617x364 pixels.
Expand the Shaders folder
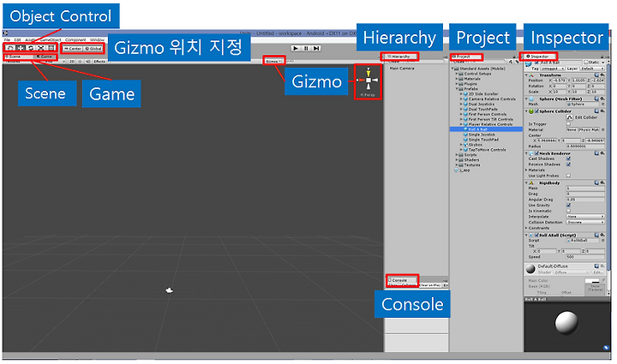click(457, 160)
